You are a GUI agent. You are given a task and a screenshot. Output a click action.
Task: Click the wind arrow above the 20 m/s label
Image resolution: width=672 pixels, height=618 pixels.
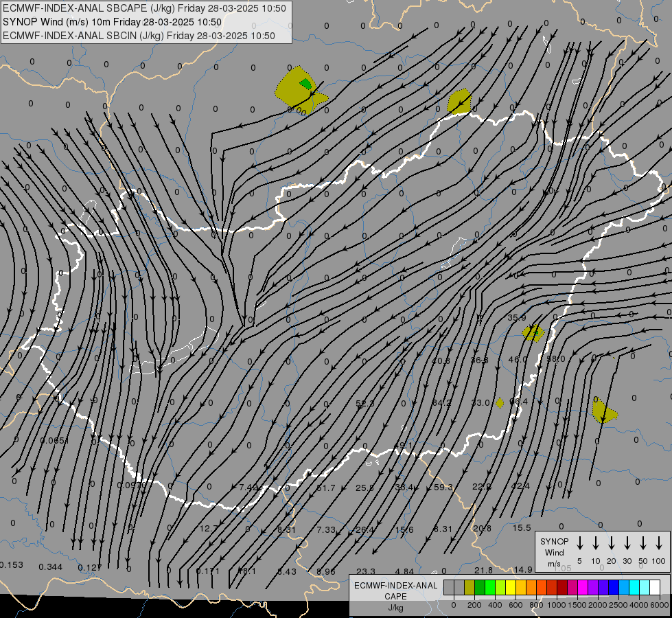point(612,543)
